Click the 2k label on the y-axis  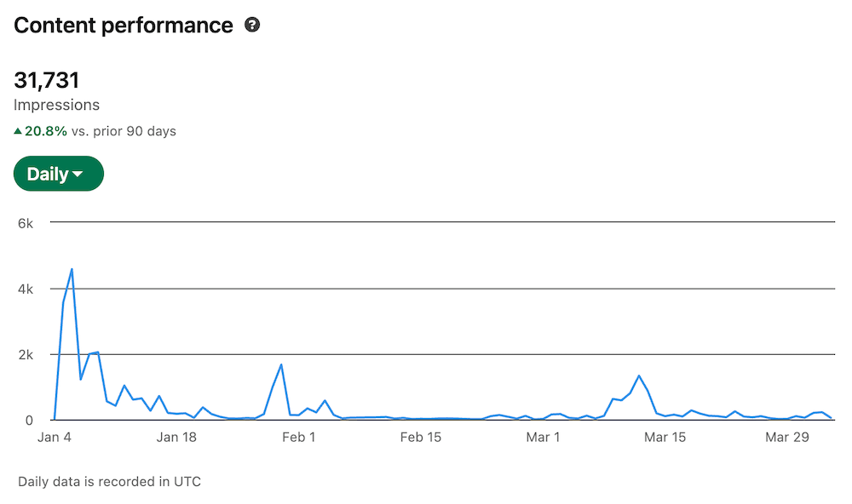(x=26, y=354)
